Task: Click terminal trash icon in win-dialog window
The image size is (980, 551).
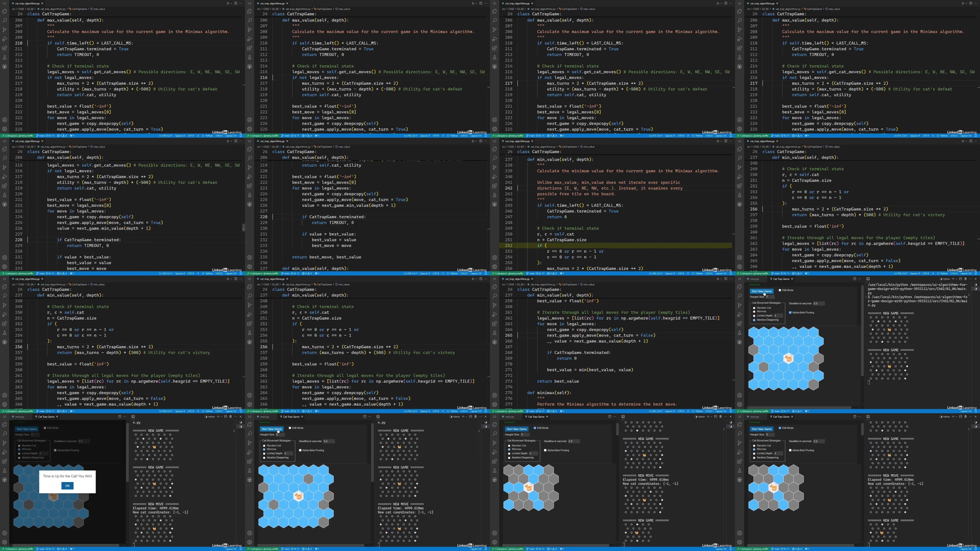Action: 231,417
